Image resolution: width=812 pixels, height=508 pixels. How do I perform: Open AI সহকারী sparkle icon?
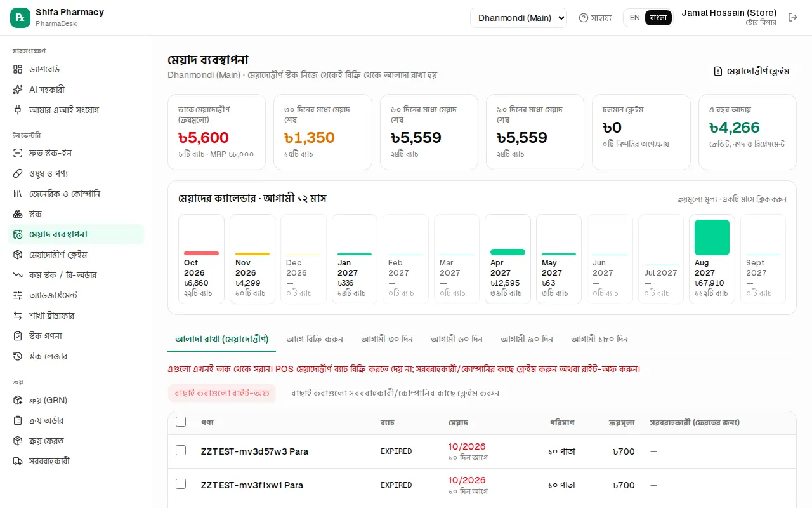(18, 90)
